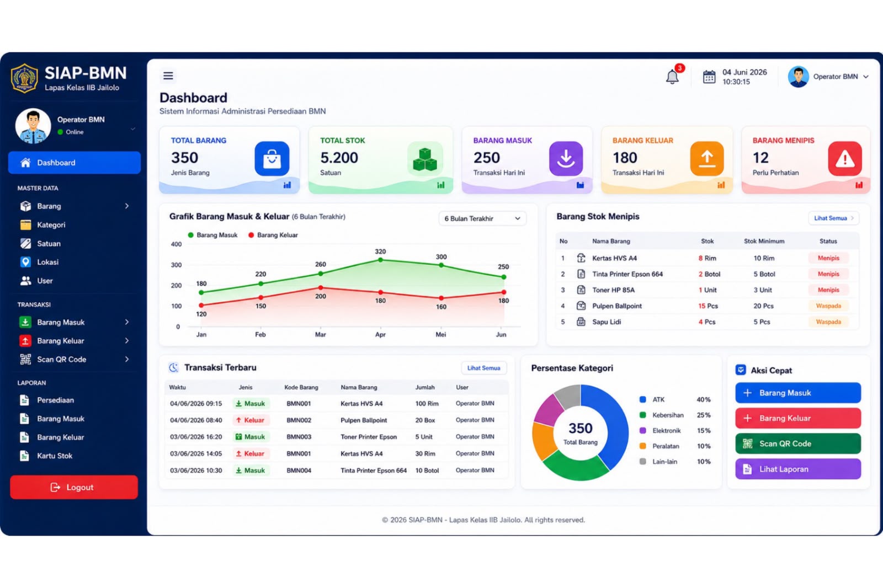Screen dimensions: 883x588
Task: Expand the Barang Masuk submenu under Transaksi
Action: click(x=127, y=322)
